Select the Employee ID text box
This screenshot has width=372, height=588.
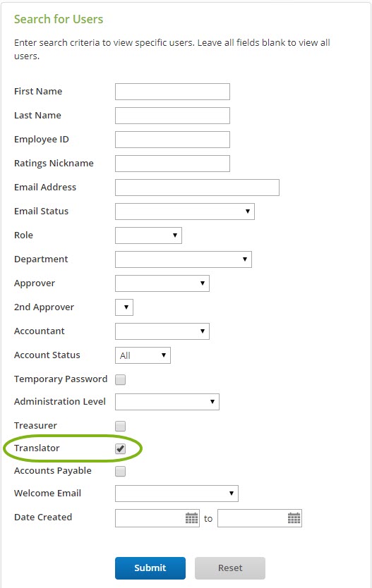pyautogui.click(x=172, y=140)
